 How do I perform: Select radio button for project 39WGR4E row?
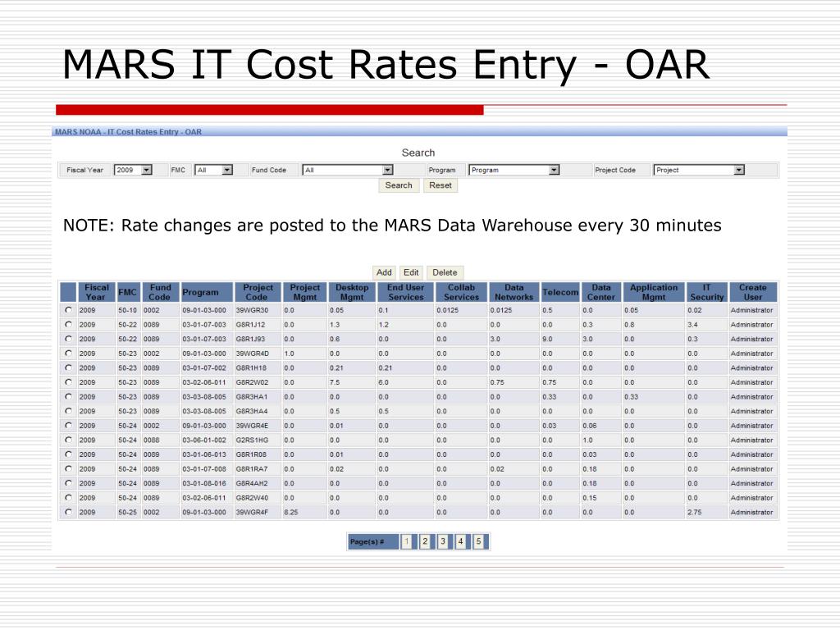tap(69, 426)
